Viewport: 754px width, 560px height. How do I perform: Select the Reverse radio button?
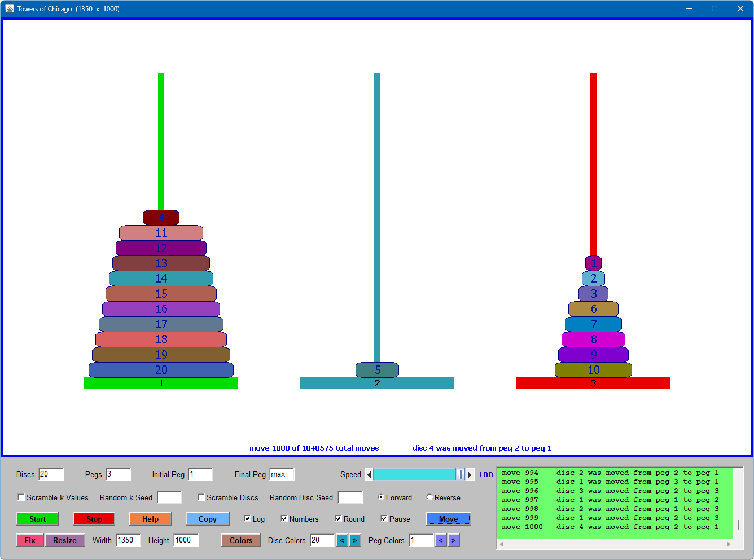430,497
